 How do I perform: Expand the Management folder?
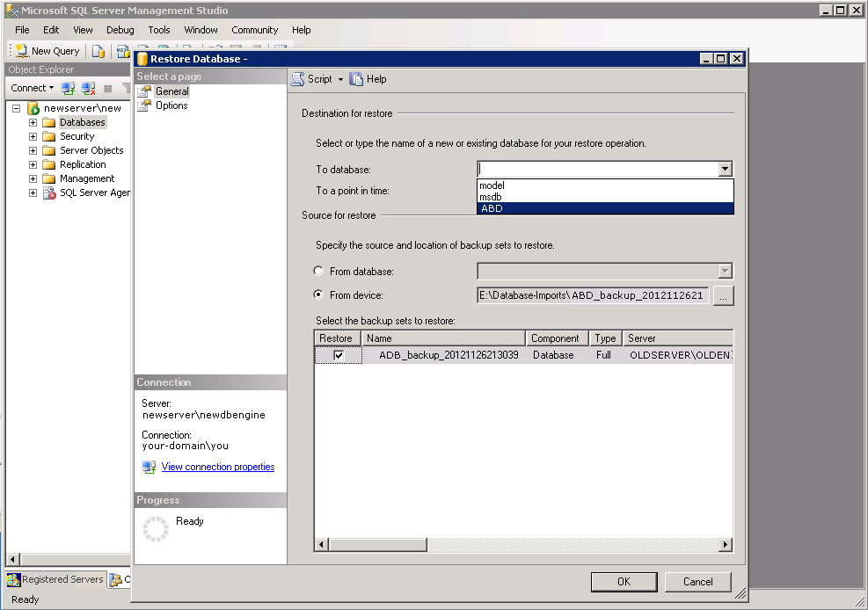click(33, 178)
